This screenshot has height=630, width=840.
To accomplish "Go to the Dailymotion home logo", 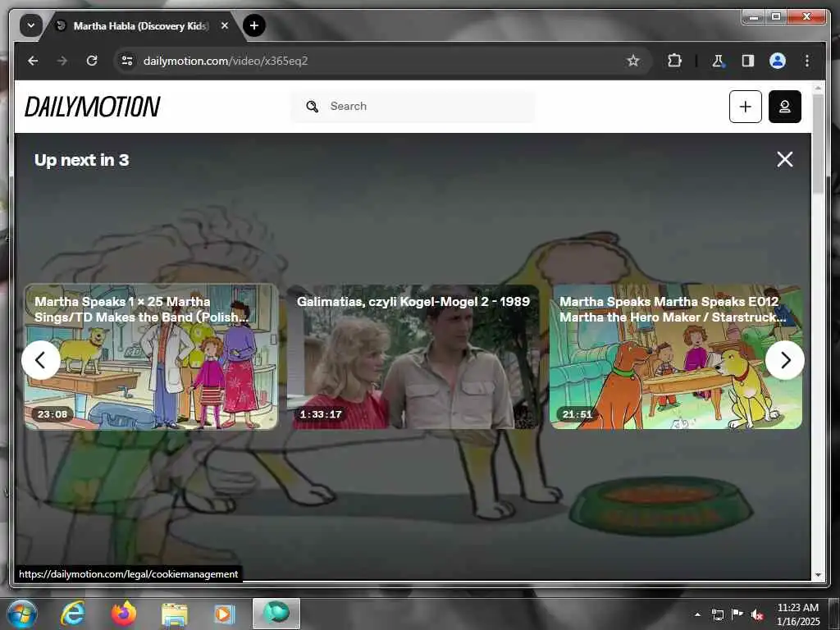I will (92, 107).
